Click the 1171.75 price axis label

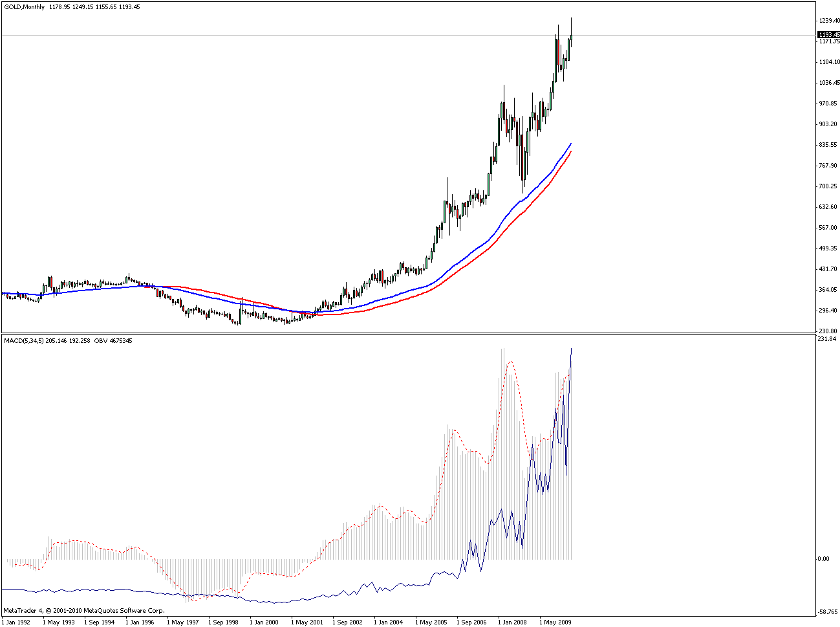tap(829, 41)
